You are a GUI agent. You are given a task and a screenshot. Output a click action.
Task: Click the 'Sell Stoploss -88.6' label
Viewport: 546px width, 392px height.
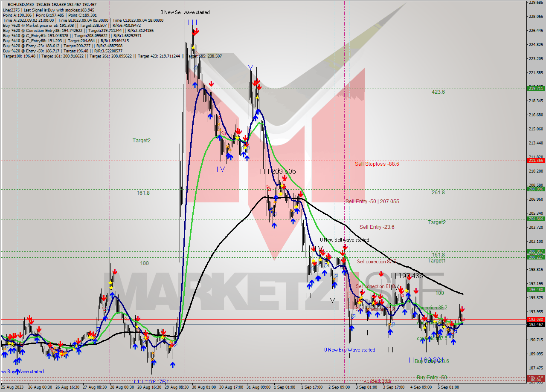click(377, 164)
